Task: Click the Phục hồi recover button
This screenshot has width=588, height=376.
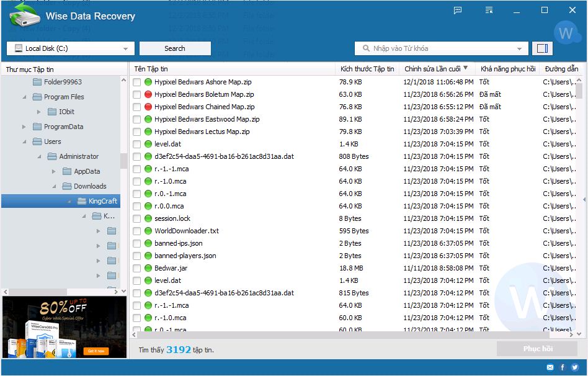Action: tap(537, 349)
